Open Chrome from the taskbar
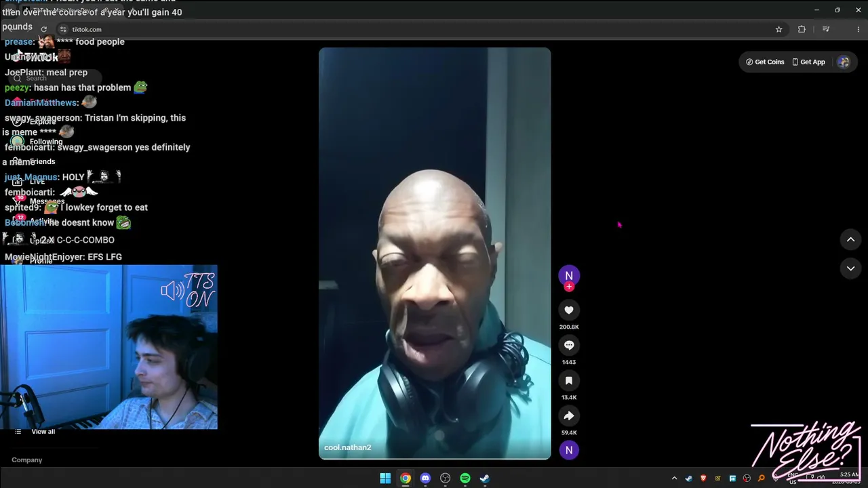Image resolution: width=868 pixels, height=488 pixels. 405,479
